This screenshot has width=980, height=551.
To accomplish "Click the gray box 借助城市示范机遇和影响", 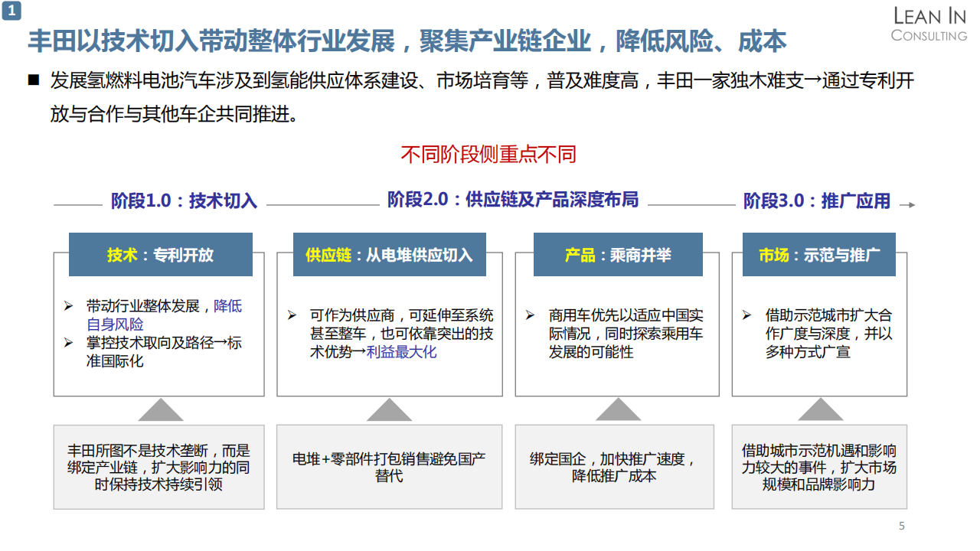I will pyautogui.click(x=819, y=467).
